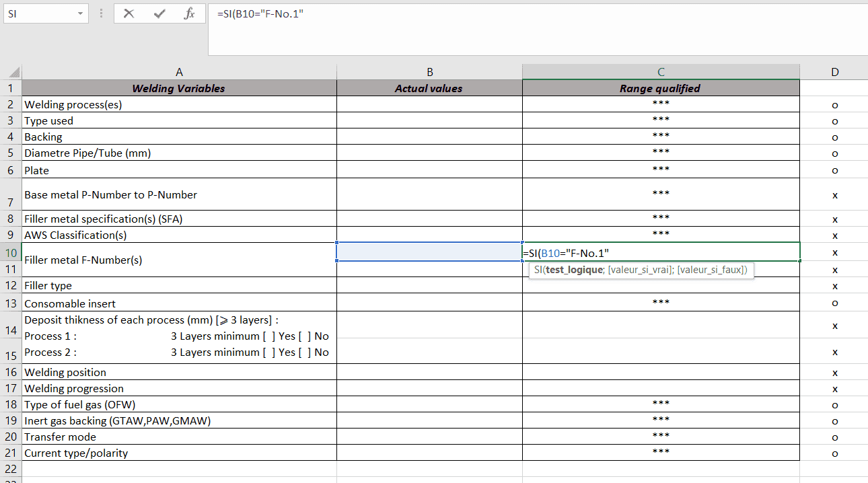The height and width of the screenshot is (483, 868).
Task: Select the *** cell in Current type/polarity row
Action: 661,453
